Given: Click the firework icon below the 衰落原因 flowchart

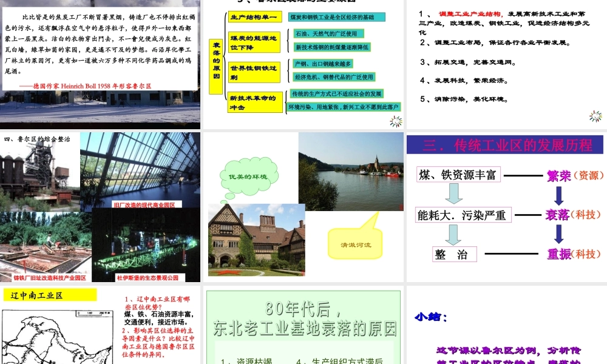Looking at the screenshot, I should 395,121.
